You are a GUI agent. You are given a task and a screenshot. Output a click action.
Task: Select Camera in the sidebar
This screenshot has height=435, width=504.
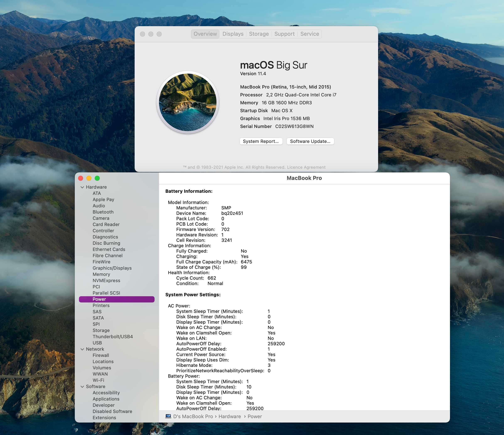pos(101,218)
